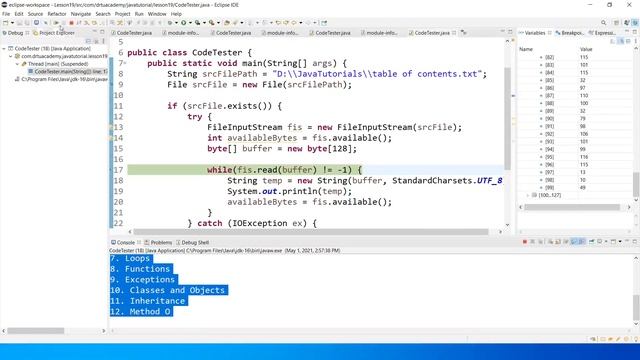Open the Refactor menu
This screenshot has width=640, height=360.
coord(57,14)
